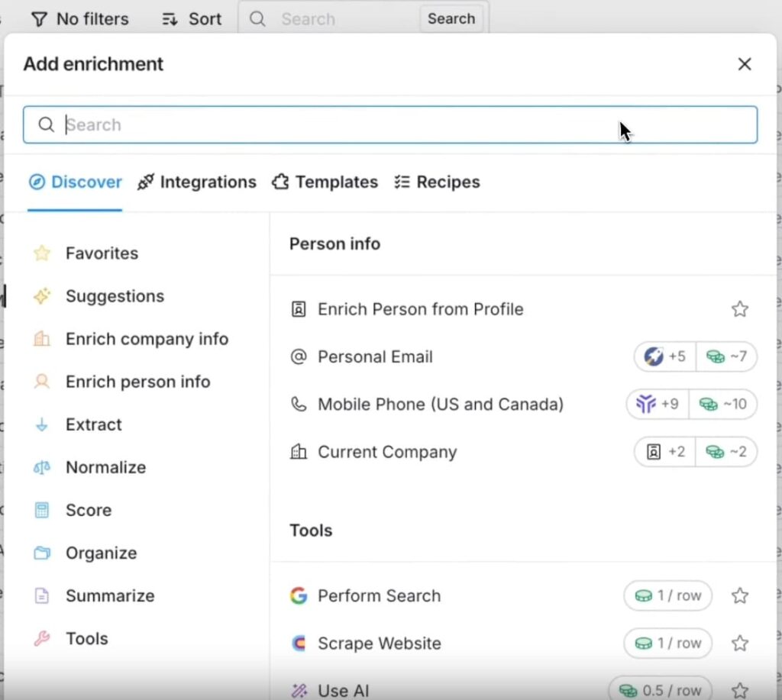The height and width of the screenshot is (700, 782).
Task: Switch to the Integrations tab
Action: (x=197, y=182)
